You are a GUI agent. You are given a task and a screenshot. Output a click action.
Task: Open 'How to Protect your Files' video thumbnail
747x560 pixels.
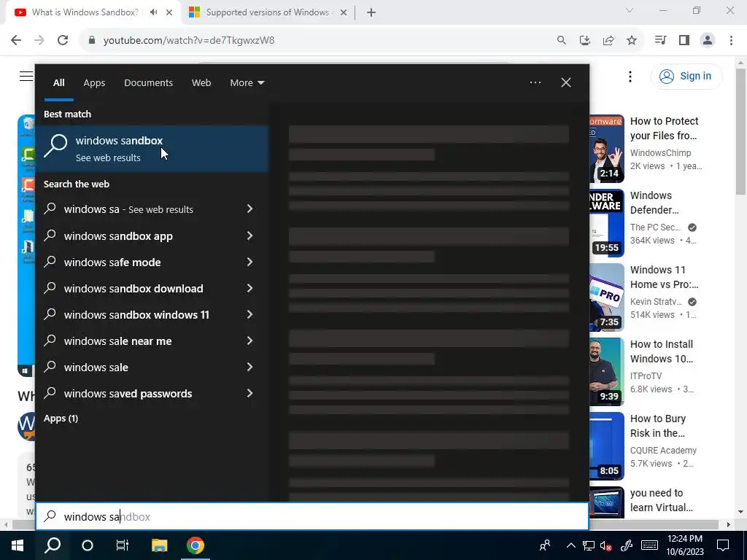(x=606, y=149)
